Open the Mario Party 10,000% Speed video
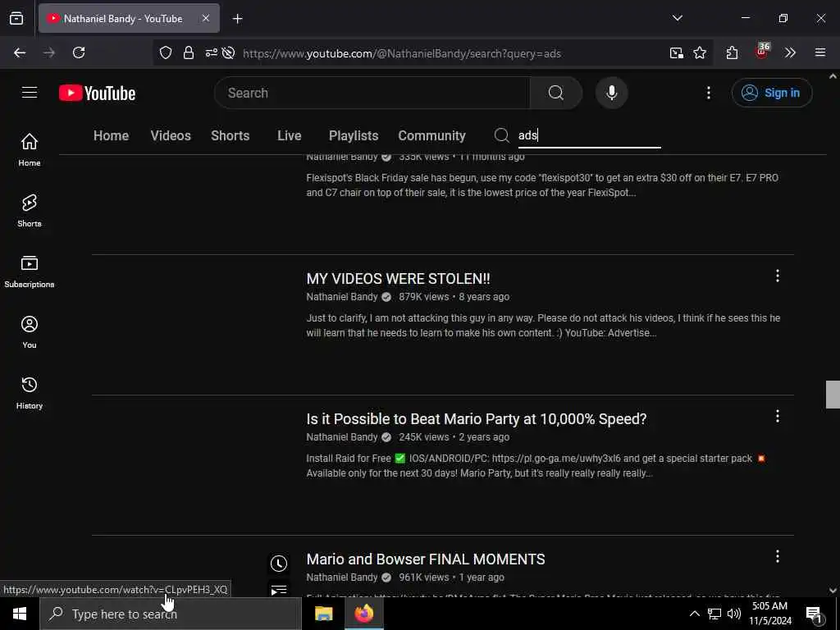This screenshot has height=630, width=840. (477, 419)
